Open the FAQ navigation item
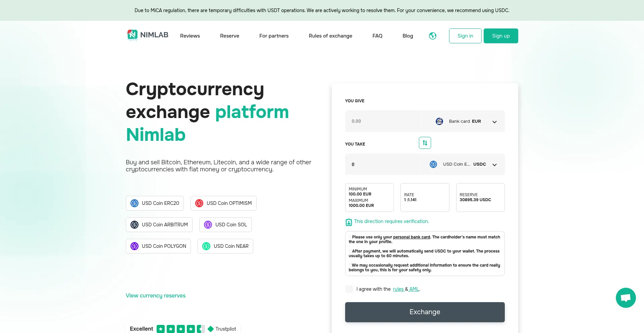 377,36
